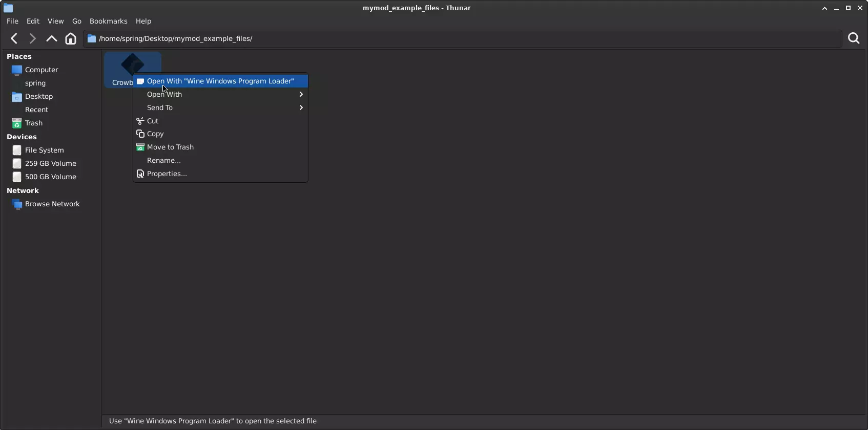Open the search magnifier icon

point(854,38)
